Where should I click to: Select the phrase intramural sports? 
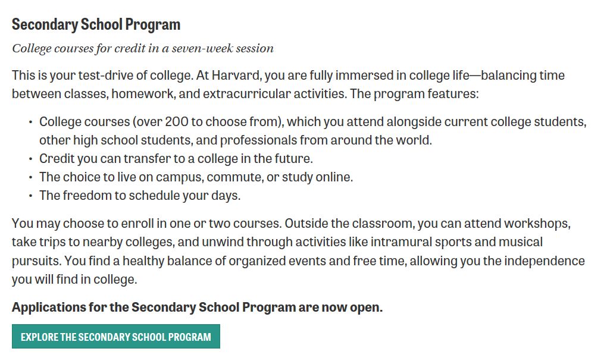point(421,242)
